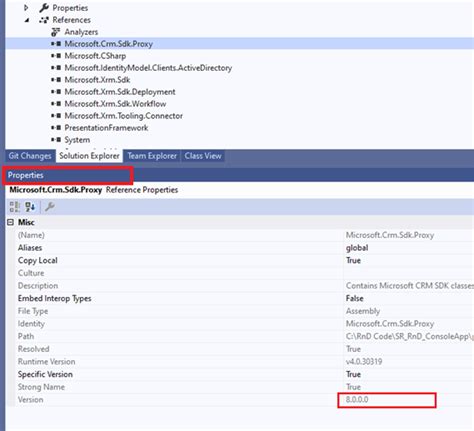The width and height of the screenshot is (474, 431).
Task: Click the PresentationFramework reference icon
Action: [56, 128]
